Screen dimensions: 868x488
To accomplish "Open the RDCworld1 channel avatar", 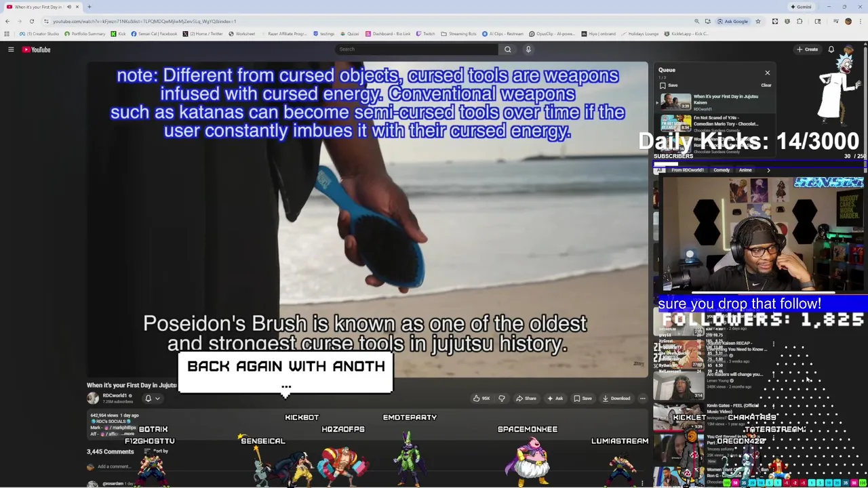I will (93, 399).
